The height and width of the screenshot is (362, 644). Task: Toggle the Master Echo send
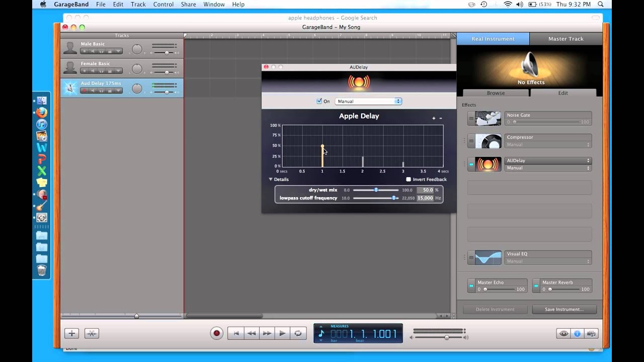pos(471,286)
